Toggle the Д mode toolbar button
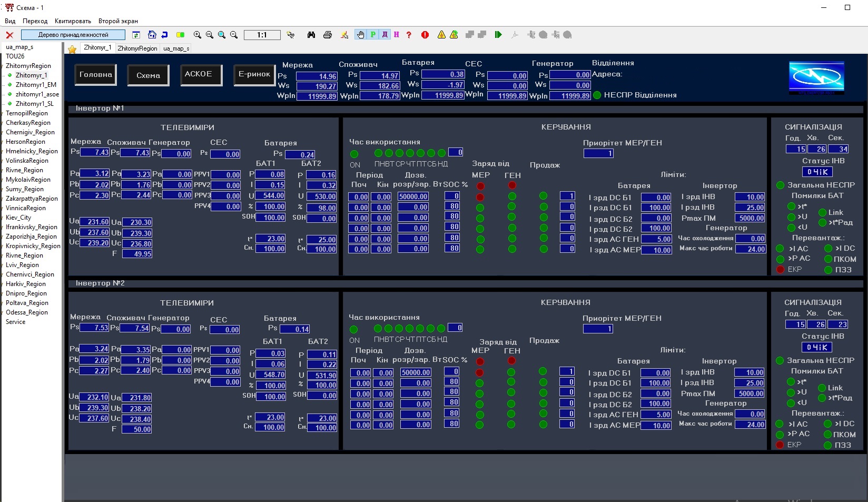 (384, 35)
